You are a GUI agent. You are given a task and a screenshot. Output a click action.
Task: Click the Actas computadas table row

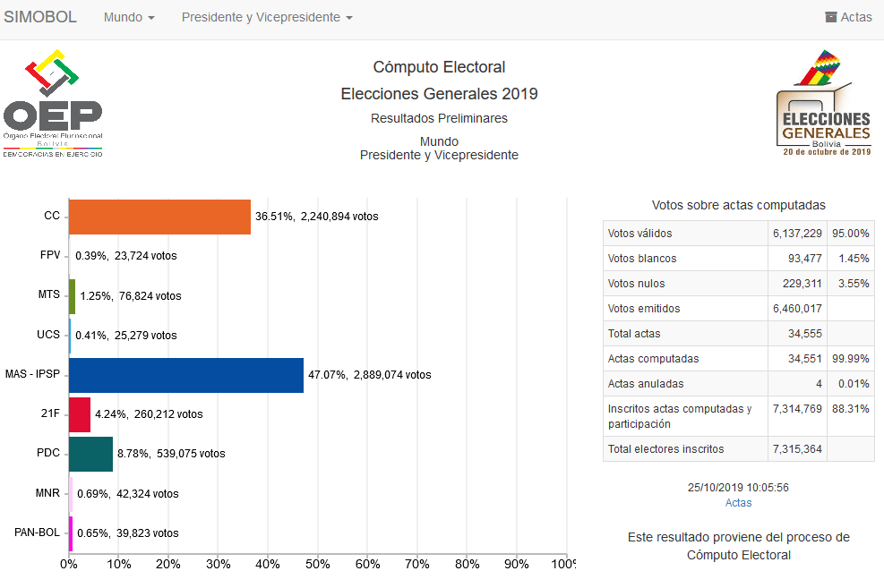click(x=738, y=359)
